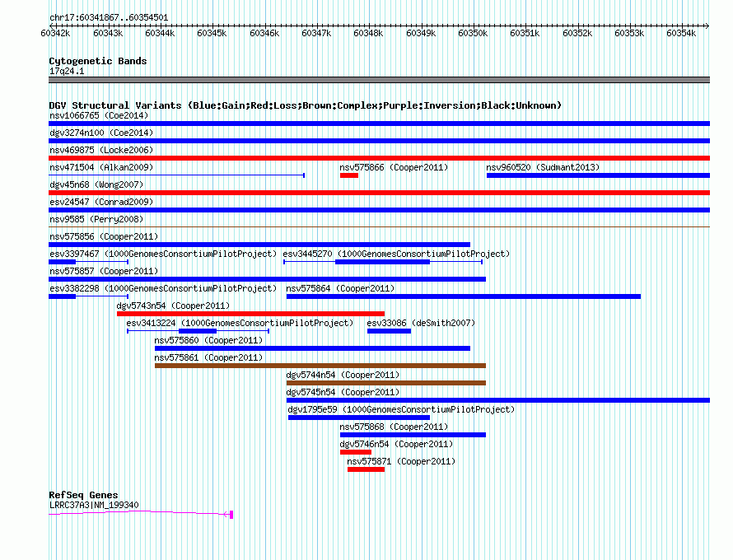Open the esv3445270 1000Genomes label

(396, 254)
